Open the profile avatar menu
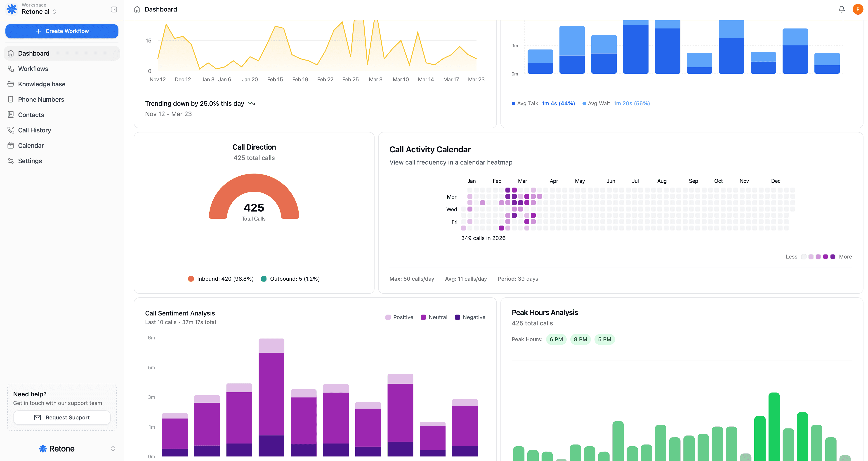Viewport: 868px width, 461px height. pyautogui.click(x=857, y=9)
